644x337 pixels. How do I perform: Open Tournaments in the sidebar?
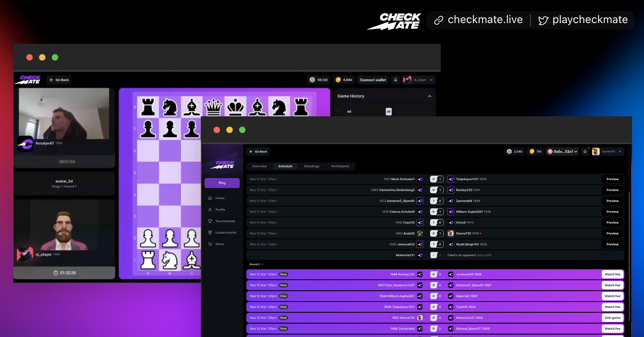pos(222,221)
